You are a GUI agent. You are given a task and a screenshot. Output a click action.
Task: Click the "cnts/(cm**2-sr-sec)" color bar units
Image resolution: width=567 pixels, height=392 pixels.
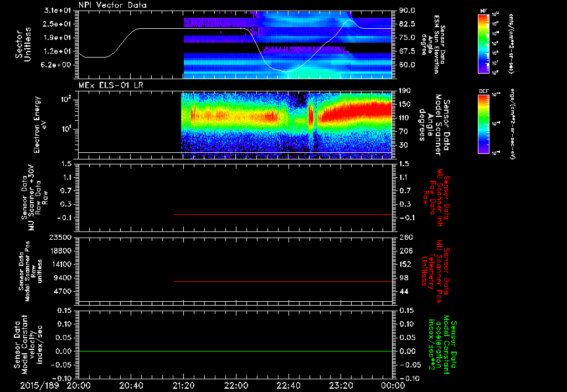[x=511, y=44]
